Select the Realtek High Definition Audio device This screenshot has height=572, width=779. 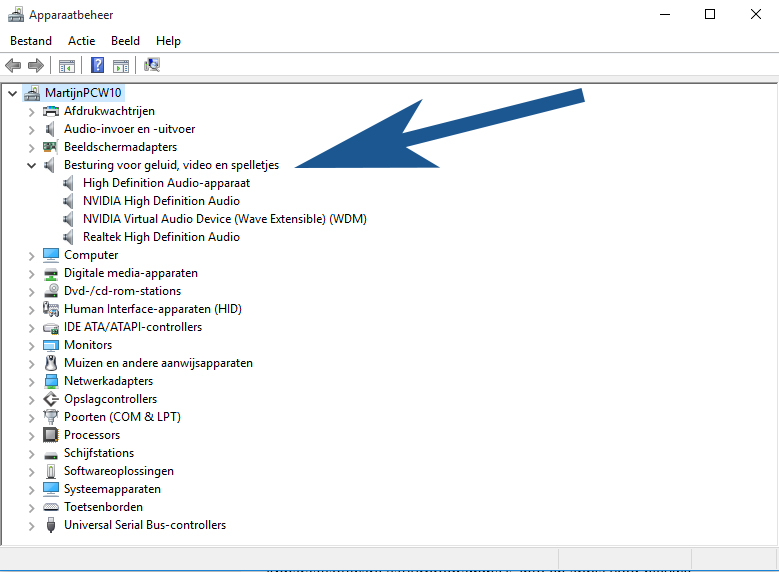click(161, 237)
